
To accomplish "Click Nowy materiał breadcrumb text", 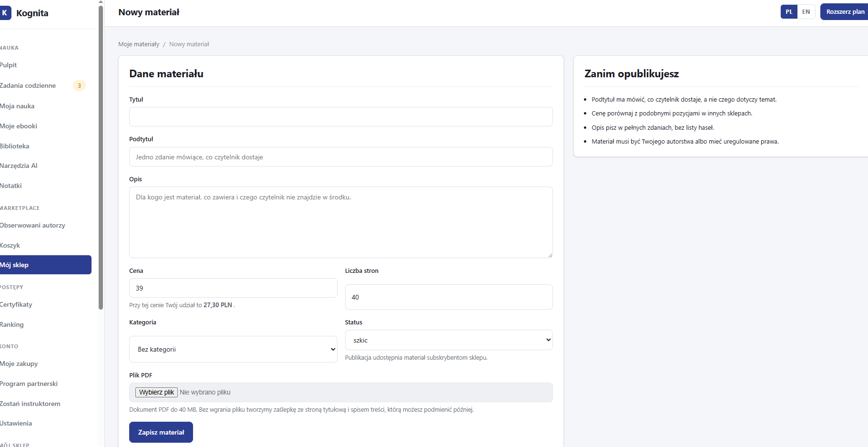I will click(x=189, y=44).
